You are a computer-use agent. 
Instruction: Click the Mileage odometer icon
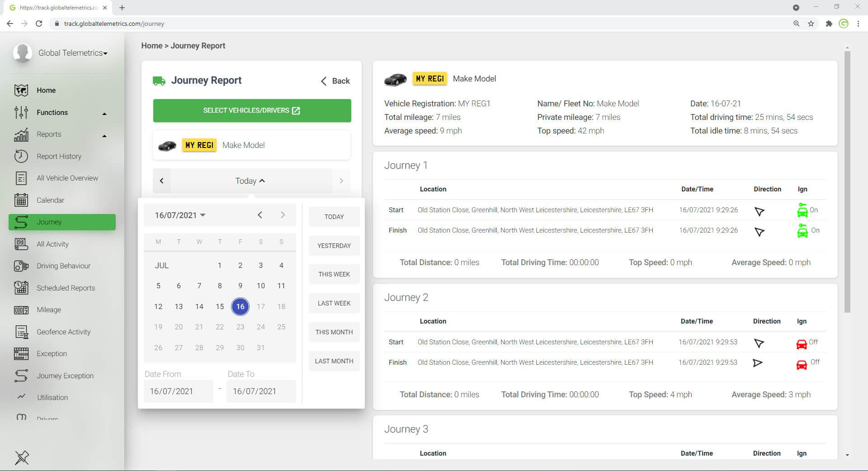click(x=21, y=310)
